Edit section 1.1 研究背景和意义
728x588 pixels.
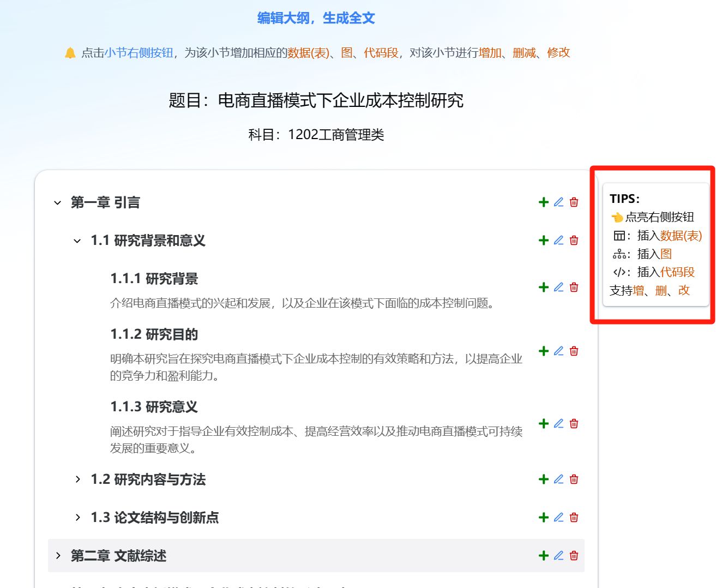(x=558, y=241)
